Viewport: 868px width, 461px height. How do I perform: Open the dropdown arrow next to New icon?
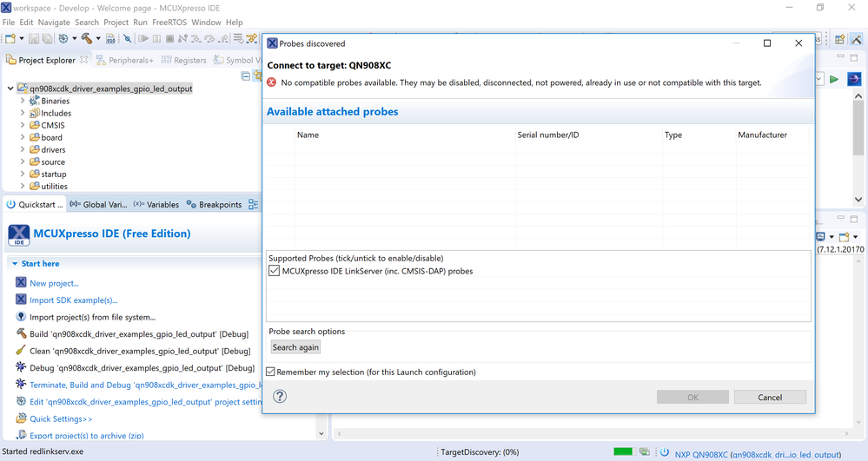(22, 38)
